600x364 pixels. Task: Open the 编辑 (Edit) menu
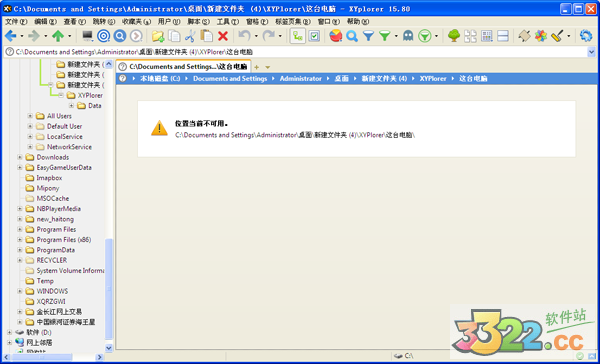(45, 21)
